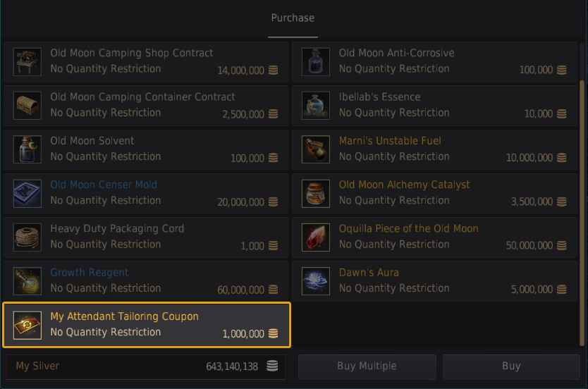Click the Ibellab's Essence potion icon
Screen dimensions: 588x389
(316, 106)
